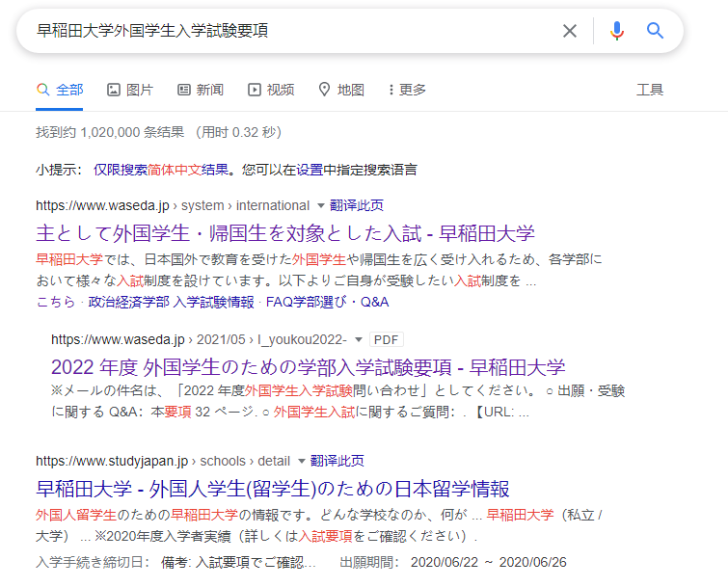728x587 pixels.
Task: Open FAQ学部選び・Q&A sitelink
Action: [327, 302]
